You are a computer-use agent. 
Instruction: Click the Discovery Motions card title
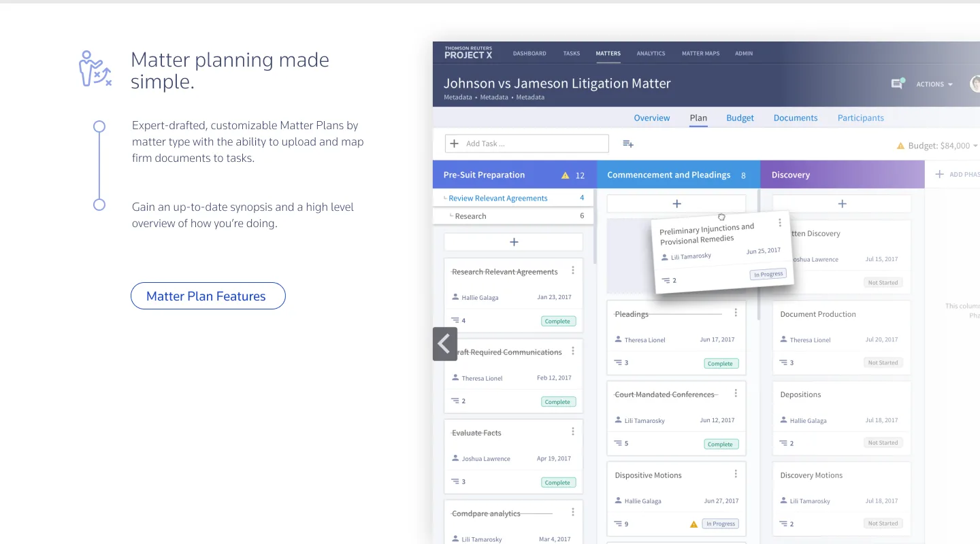click(x=811, y=475)
